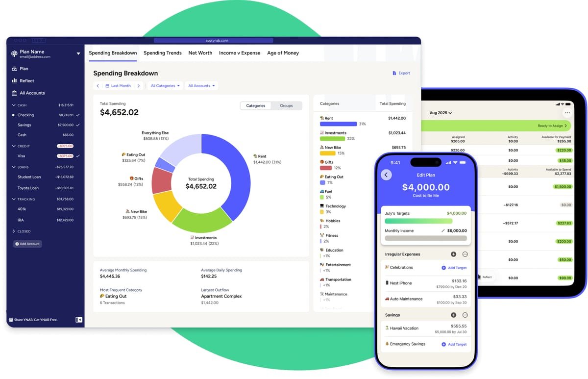Switch view to Categories
The image size is (588, 379).
pos(255,105)
